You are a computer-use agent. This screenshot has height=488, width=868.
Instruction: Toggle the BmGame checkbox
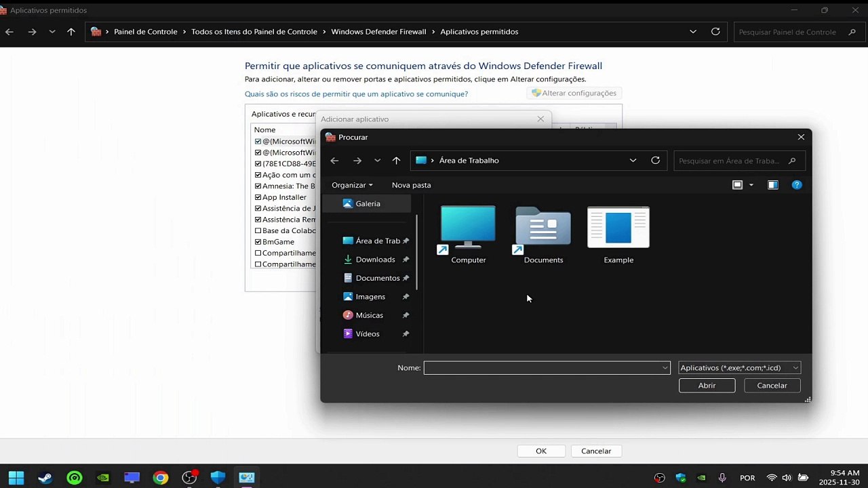pos(258,242)
